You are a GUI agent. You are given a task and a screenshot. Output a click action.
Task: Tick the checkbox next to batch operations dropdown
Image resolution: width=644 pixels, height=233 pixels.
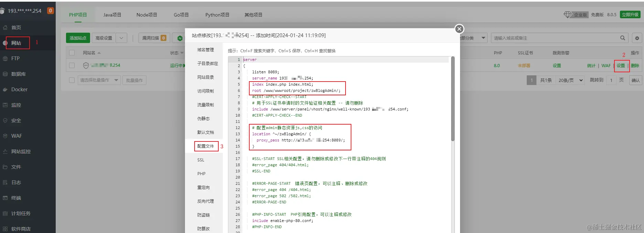click(72, 80)
